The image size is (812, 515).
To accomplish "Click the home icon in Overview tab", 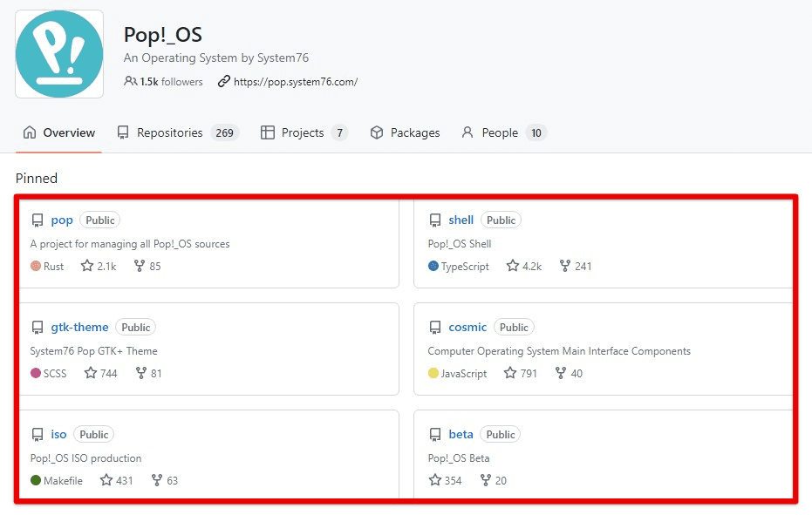I will pyautogui.click(x=30, y=132).
